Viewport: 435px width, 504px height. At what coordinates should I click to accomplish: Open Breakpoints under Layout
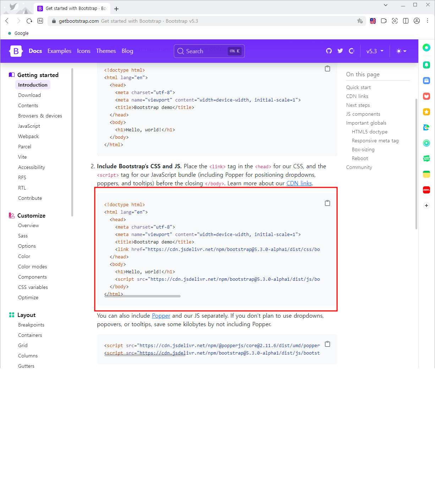pos(31,325)
